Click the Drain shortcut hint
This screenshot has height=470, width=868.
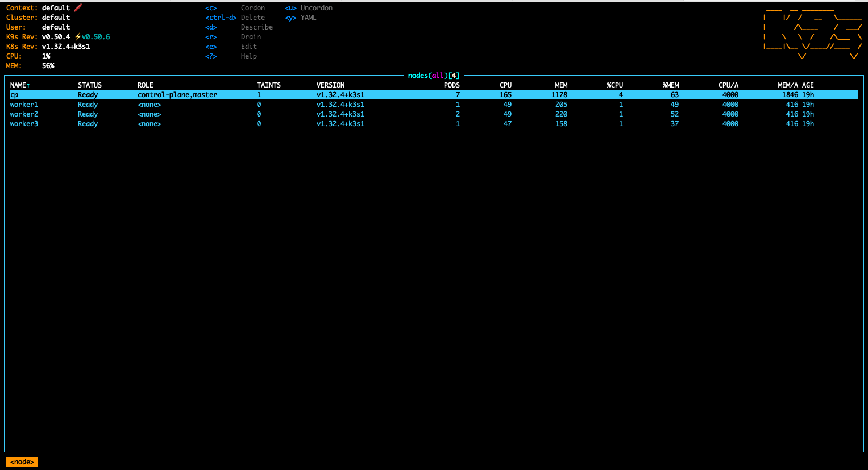pyautogui.click(x=251, y=37)
